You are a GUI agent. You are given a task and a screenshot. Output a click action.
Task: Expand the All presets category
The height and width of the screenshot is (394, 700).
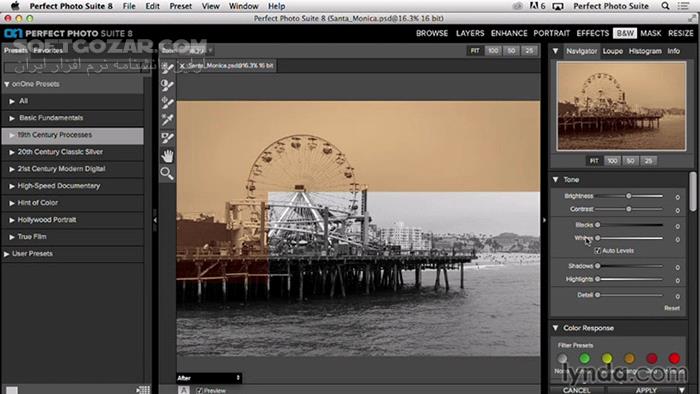tap(12, 101)
